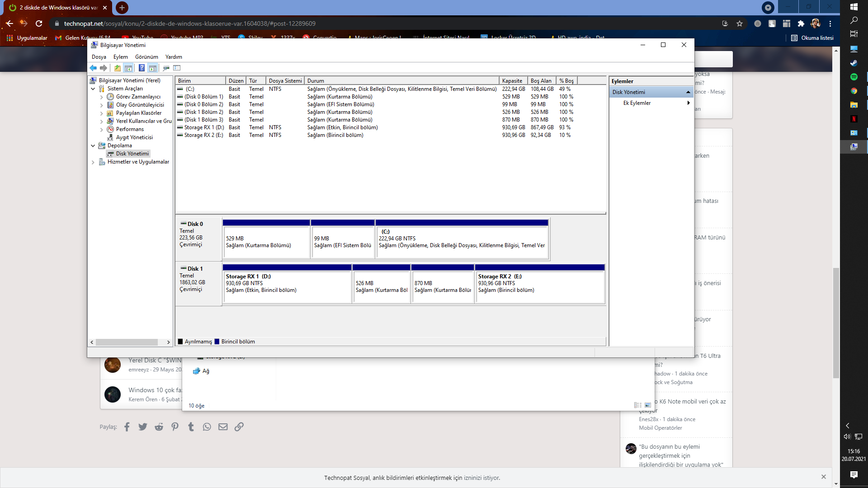Open the Görünüm menu
Image resolution: width=868 pixels, height=488 pixels.
[x=146, y=57]
